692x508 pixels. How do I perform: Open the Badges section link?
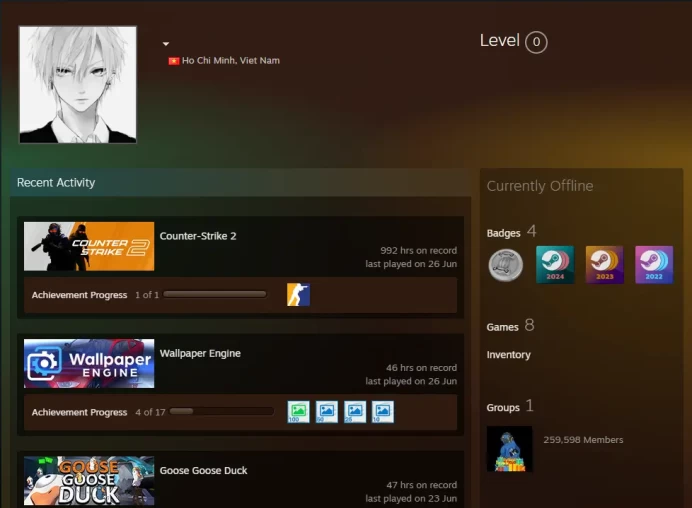click(504, 233)
